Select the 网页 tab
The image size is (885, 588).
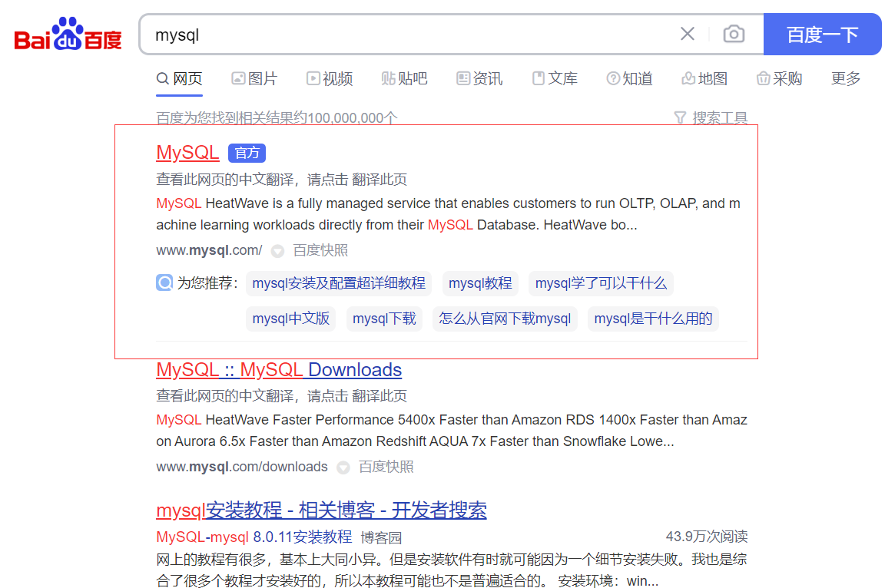[180, 78]
